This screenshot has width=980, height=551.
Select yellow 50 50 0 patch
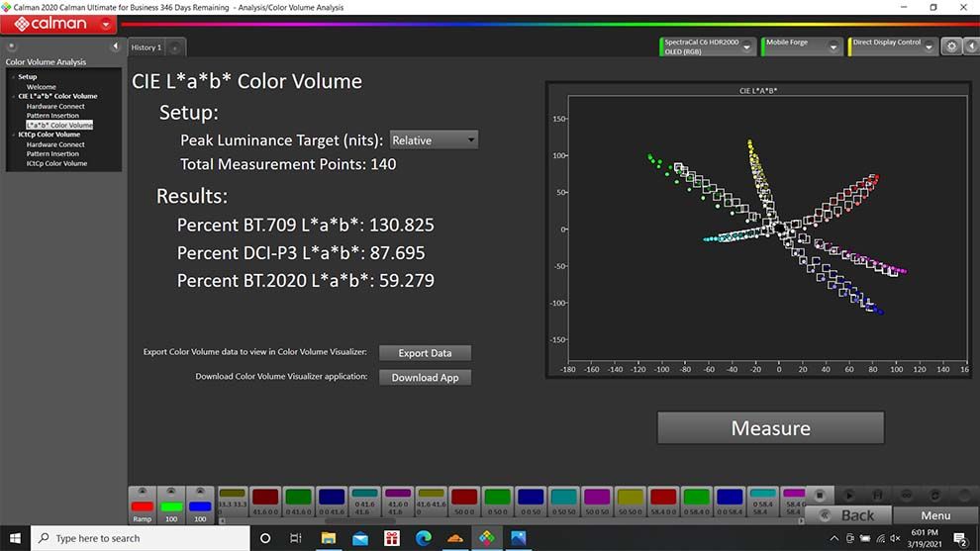pyautogui.click(x=630, y=502)
